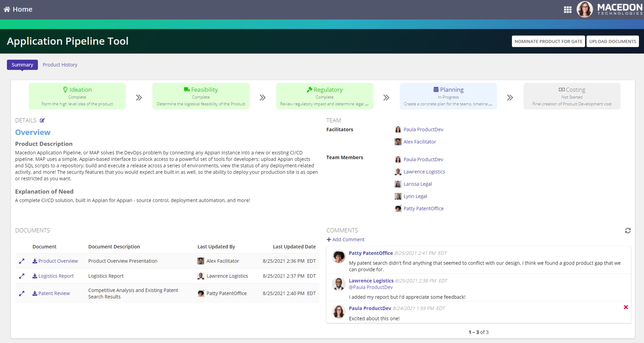Click Lawrence Logistics comment author name
Viewport: 644px width, 343px height.
pos(371,281)
